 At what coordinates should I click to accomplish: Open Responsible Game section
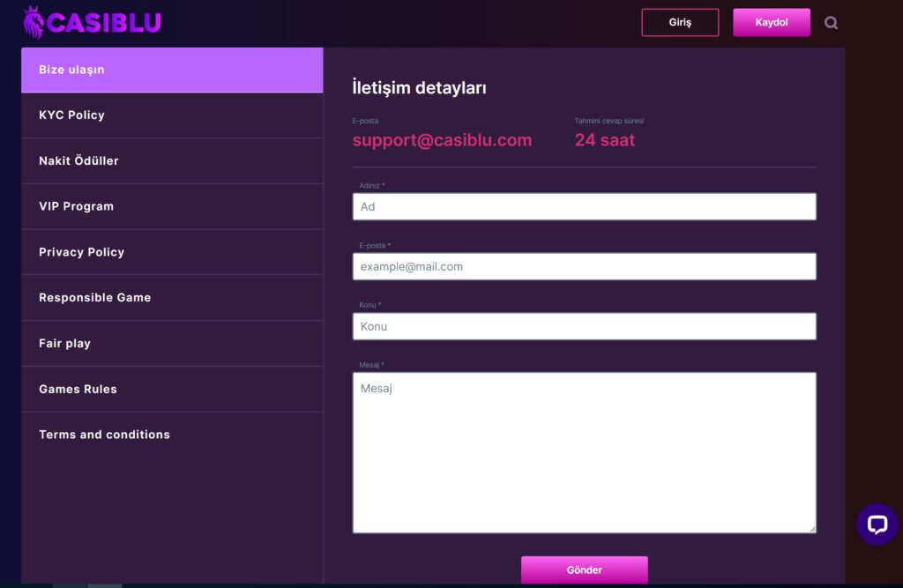[x=172, y=298]
